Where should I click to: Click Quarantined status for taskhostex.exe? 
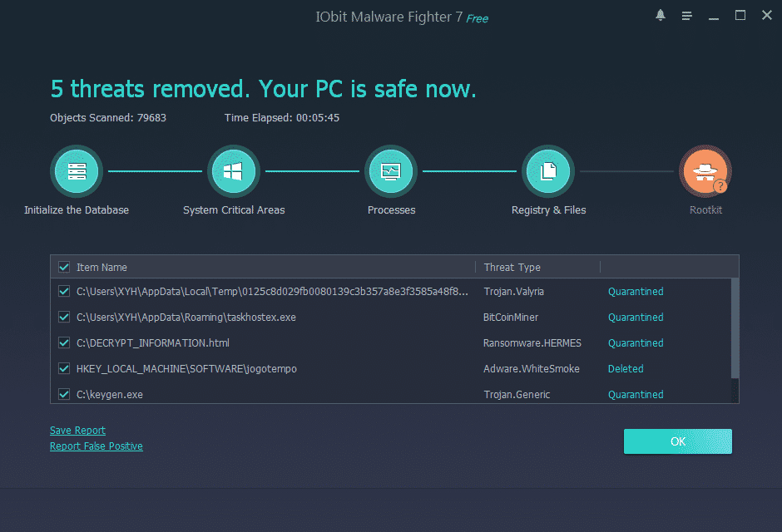click(x=636, y=318)
